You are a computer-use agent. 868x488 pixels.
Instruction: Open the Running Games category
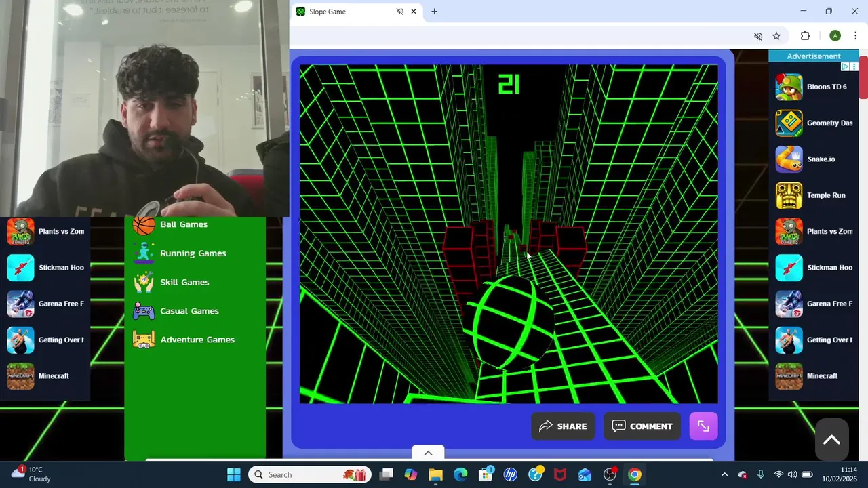click(193, 253)
